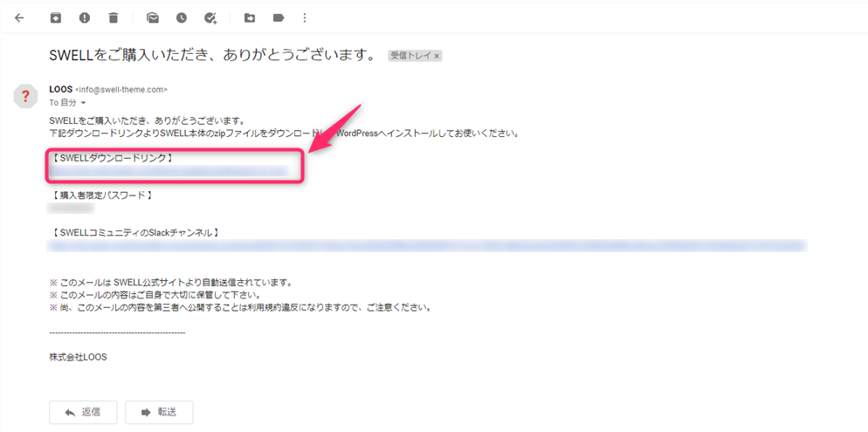
Task: Click the line about SWELL公式サイトより自動送信
Action: 170,282
